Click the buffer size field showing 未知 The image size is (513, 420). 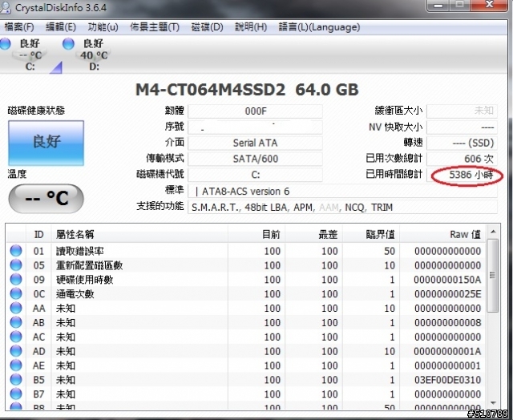462,111
